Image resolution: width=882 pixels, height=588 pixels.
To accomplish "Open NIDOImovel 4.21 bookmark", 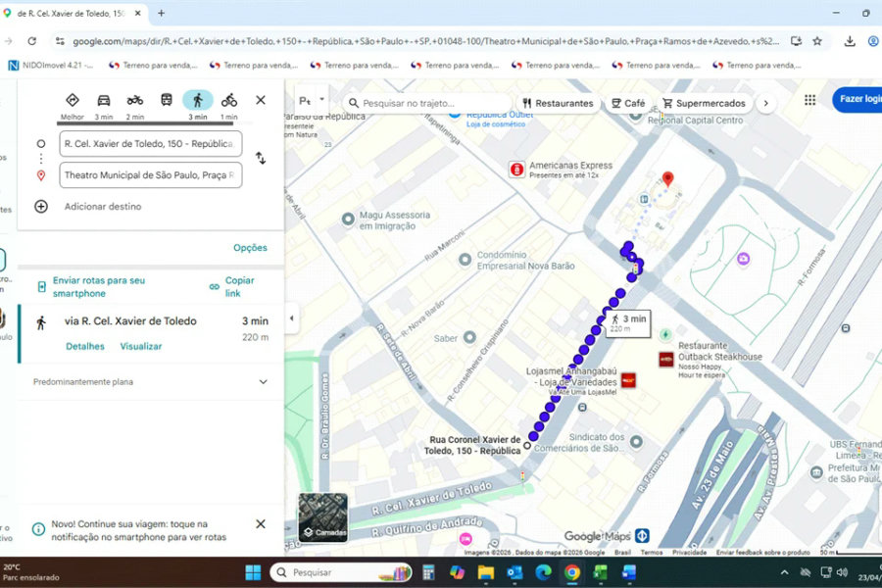I will (51, 66).
